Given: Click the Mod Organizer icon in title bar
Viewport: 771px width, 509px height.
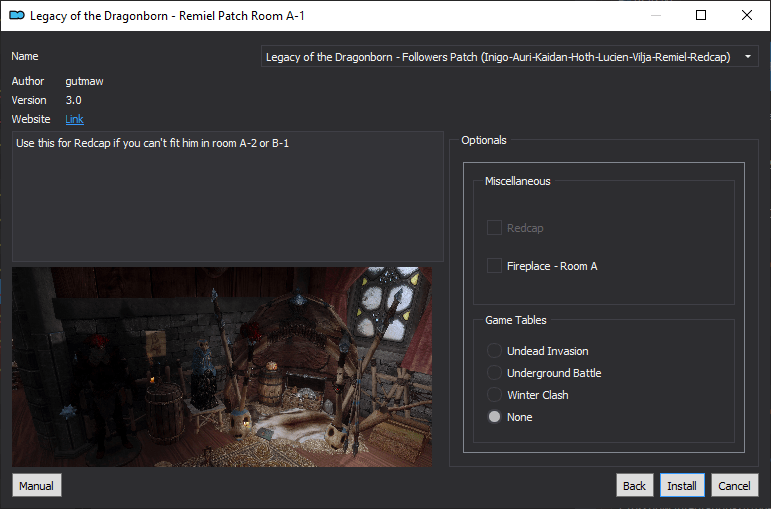Looking at the screenshot, I should [x=17, y=16].
